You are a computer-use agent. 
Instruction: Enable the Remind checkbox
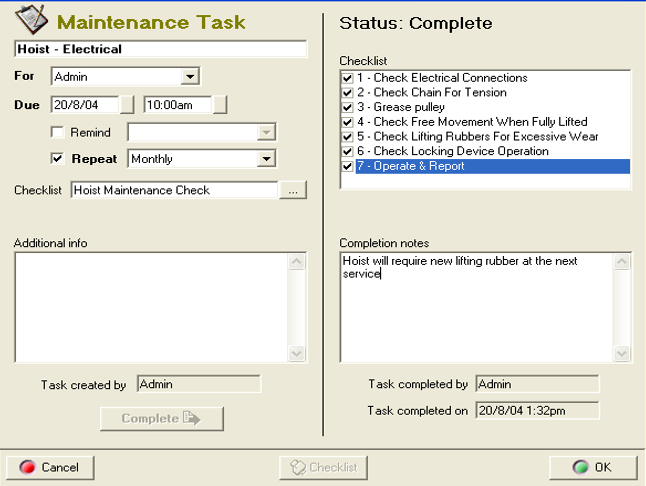tap(57, 132)
